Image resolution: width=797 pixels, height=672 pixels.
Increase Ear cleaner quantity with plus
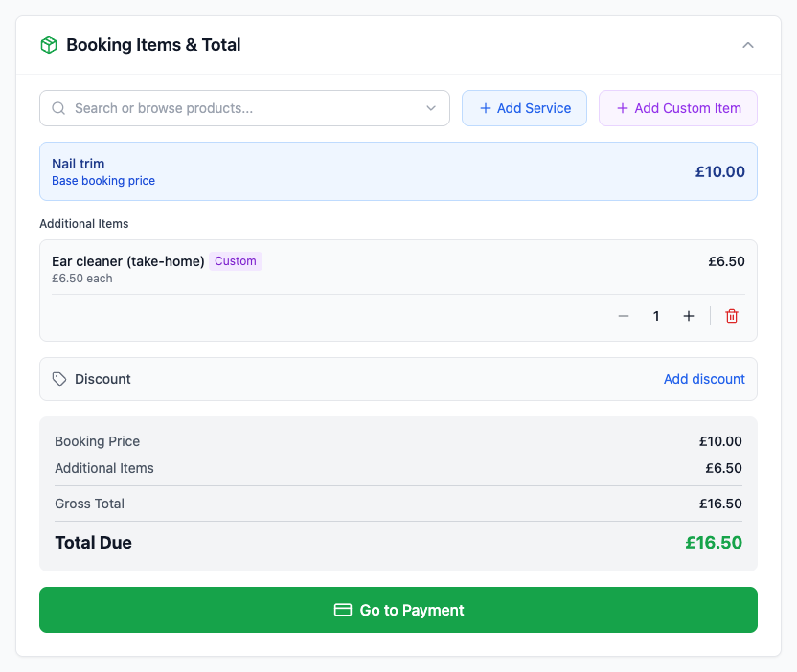[x=688, y=316]
